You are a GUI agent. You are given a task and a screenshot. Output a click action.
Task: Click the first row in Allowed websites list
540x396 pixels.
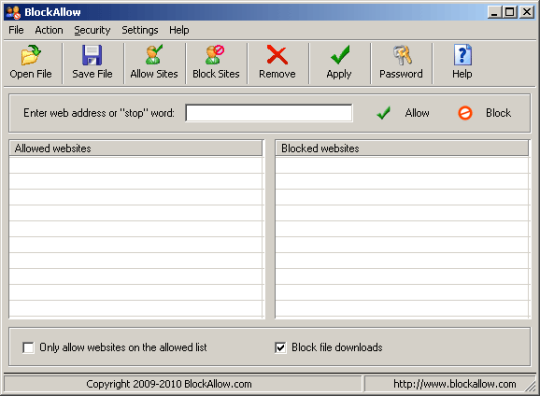[136, 165]
